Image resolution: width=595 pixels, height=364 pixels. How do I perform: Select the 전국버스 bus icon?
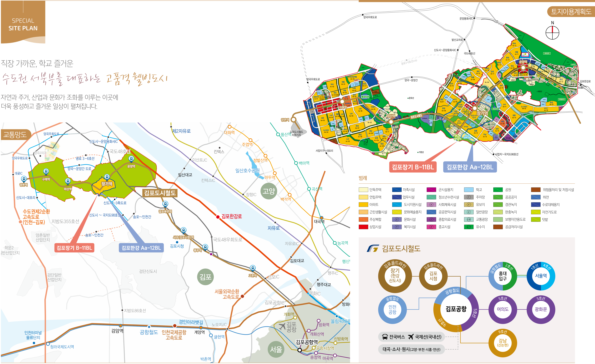385,337
